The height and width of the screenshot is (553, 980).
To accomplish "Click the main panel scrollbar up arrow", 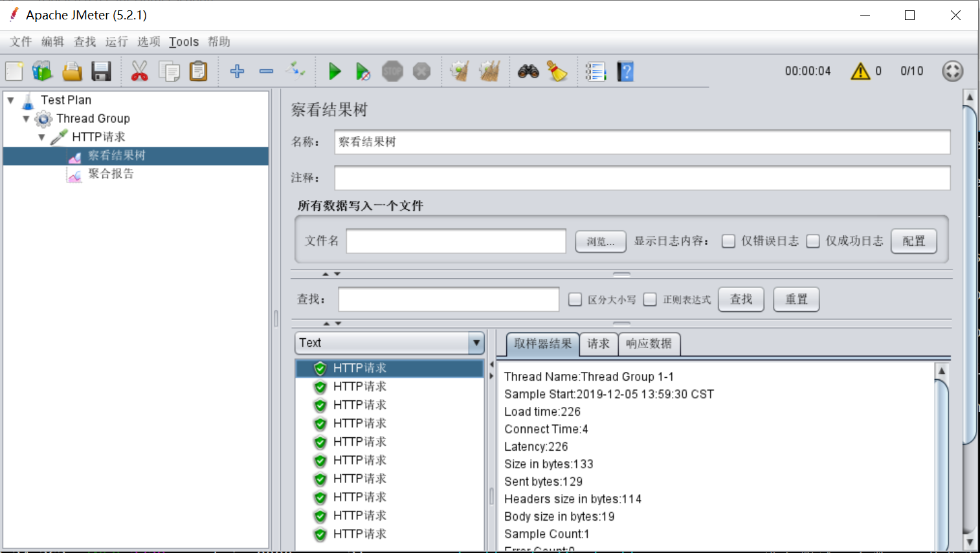I will click(x=970, y=98).
